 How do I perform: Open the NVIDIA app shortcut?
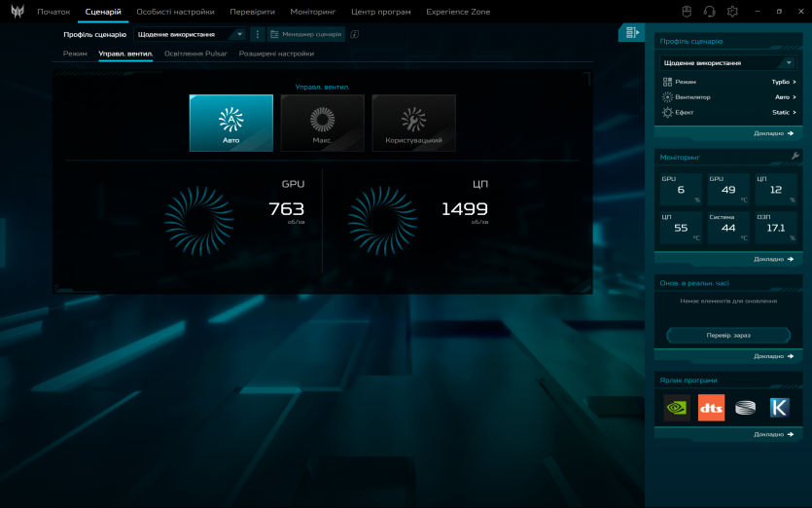point(677,408)
